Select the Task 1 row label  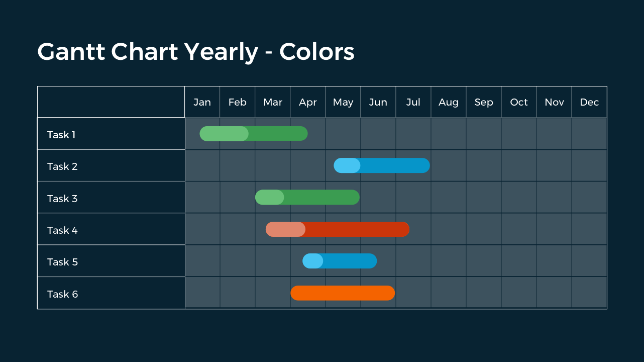click(x=61, y=135)
